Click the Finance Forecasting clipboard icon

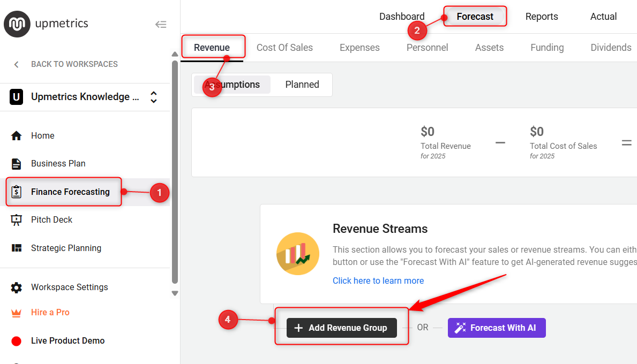(x=16, y=192)
